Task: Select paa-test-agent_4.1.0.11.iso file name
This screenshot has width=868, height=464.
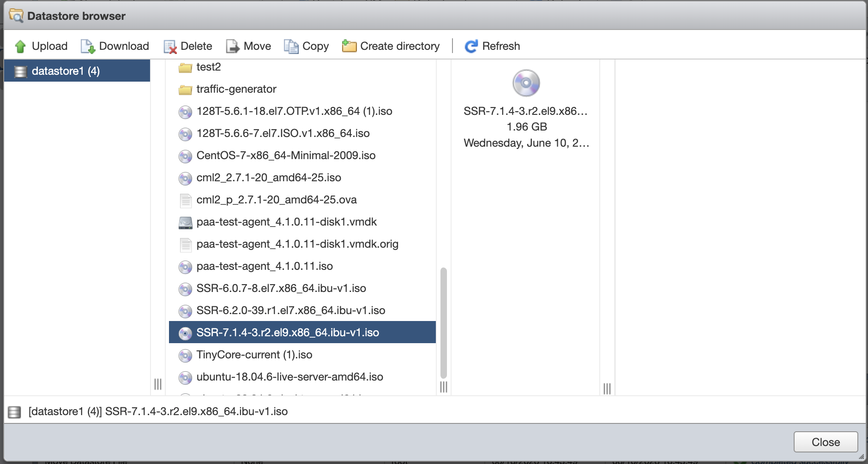Action: (x=265, y=266)
